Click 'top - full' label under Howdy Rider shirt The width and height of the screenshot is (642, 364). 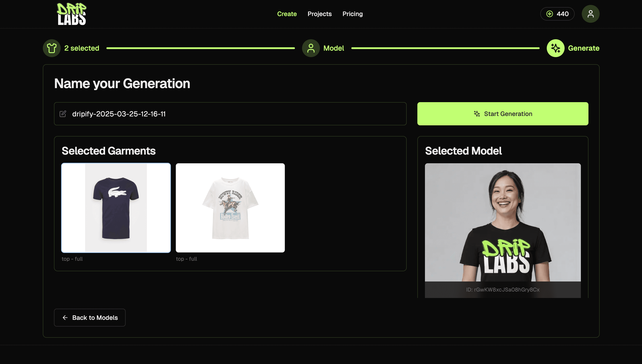click(186, 259)
